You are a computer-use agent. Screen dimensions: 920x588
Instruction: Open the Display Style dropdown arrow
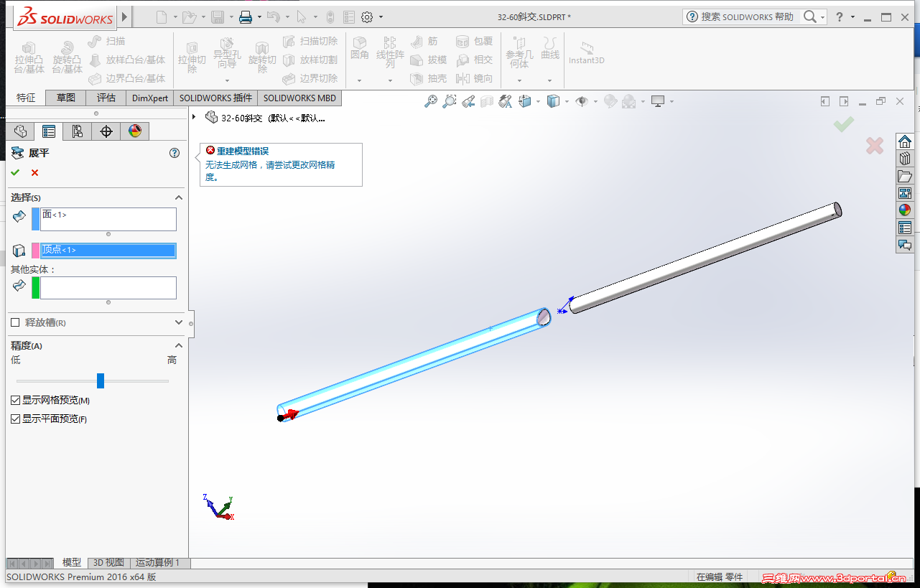pyautogui.click(x=566, y=102)
